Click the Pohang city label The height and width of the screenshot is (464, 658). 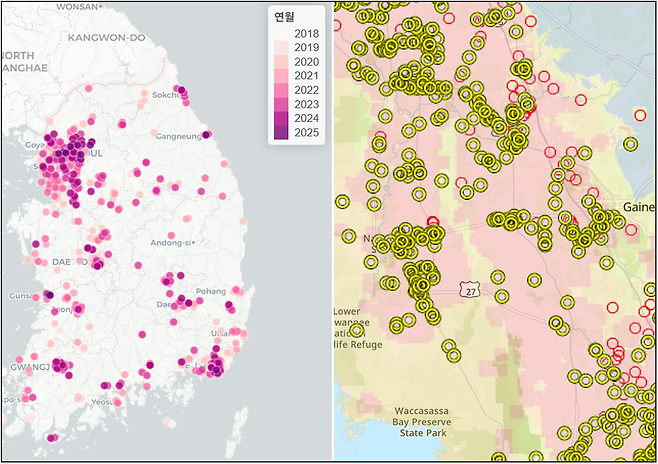coord(212,290)
